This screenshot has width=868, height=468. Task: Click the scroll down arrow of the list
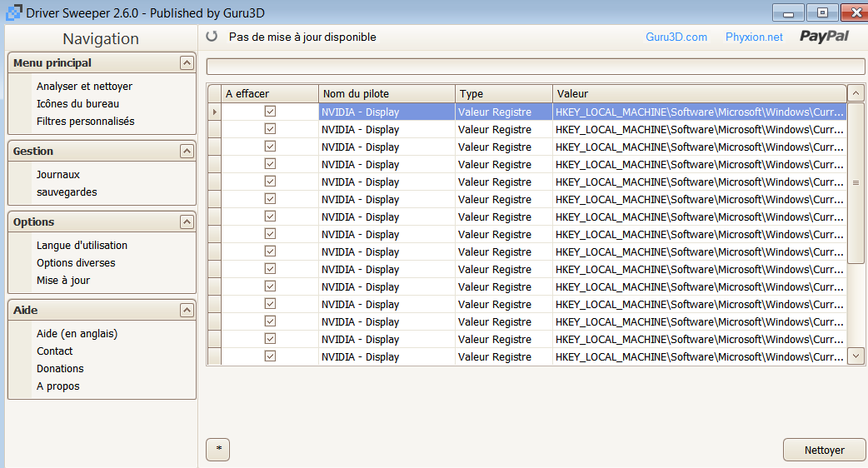(x=856, y=356)
